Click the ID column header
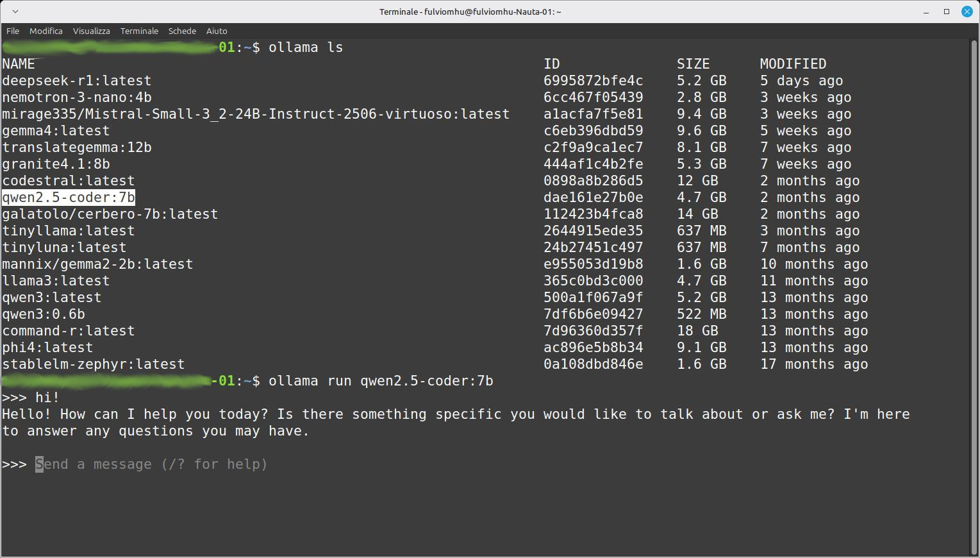The image size is (980, 558). [552, 64]
